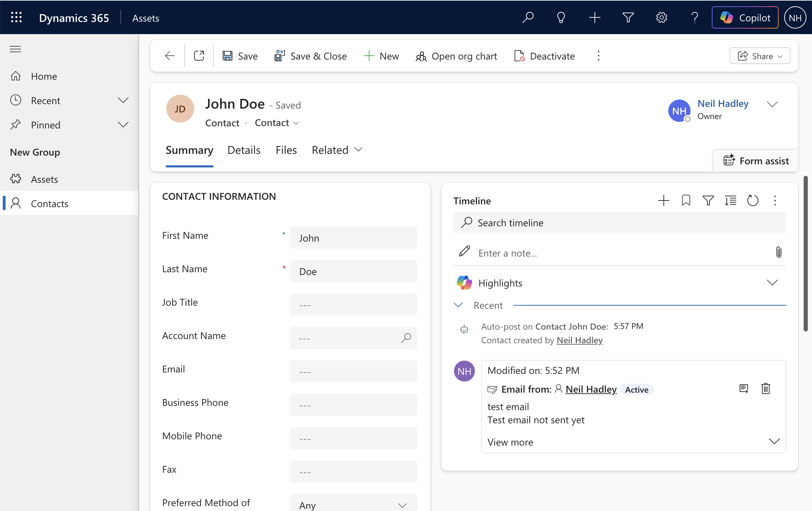This screenshot has height=511, width=812.
Task: Collapse the site map hamburger menu
Action: tap(15, 49)
